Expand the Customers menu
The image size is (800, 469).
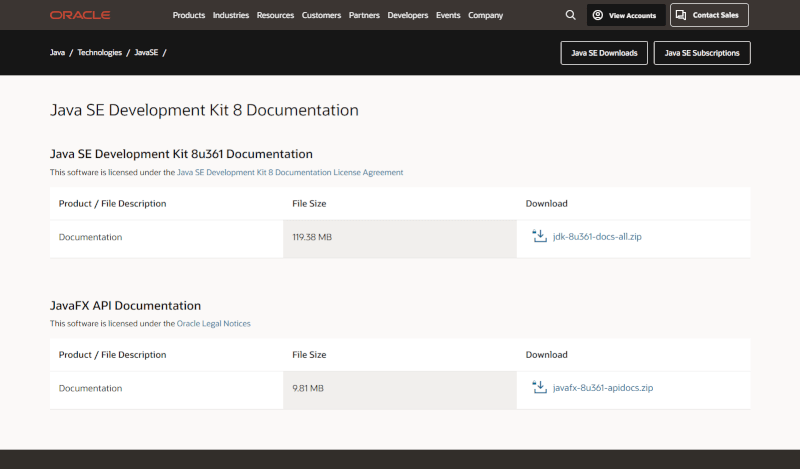(x=321, y=15)
